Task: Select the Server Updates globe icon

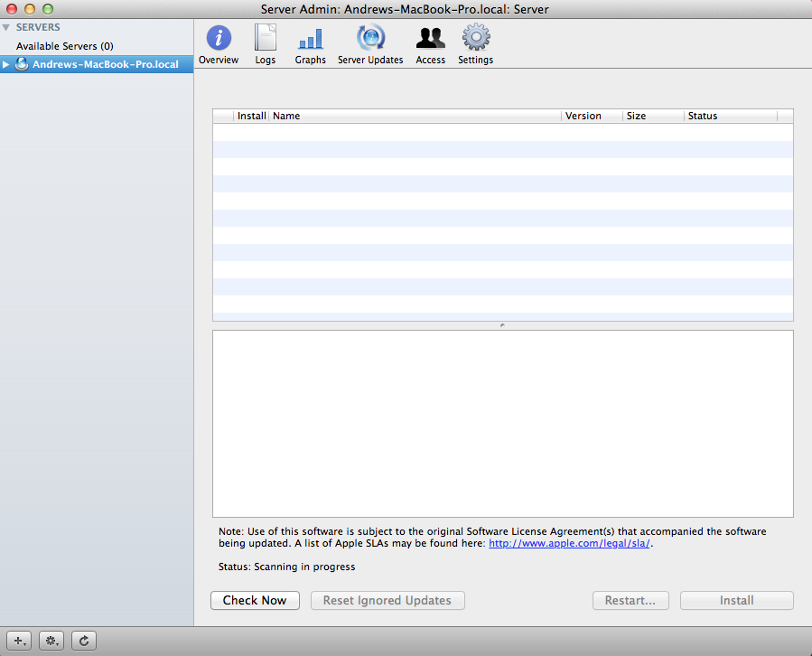Action: tap(370, 37)
